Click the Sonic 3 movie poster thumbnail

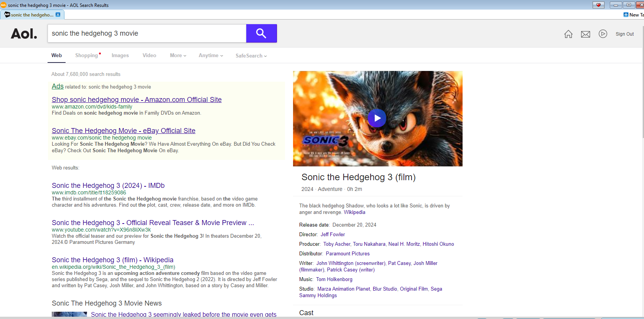click(377, 118)
